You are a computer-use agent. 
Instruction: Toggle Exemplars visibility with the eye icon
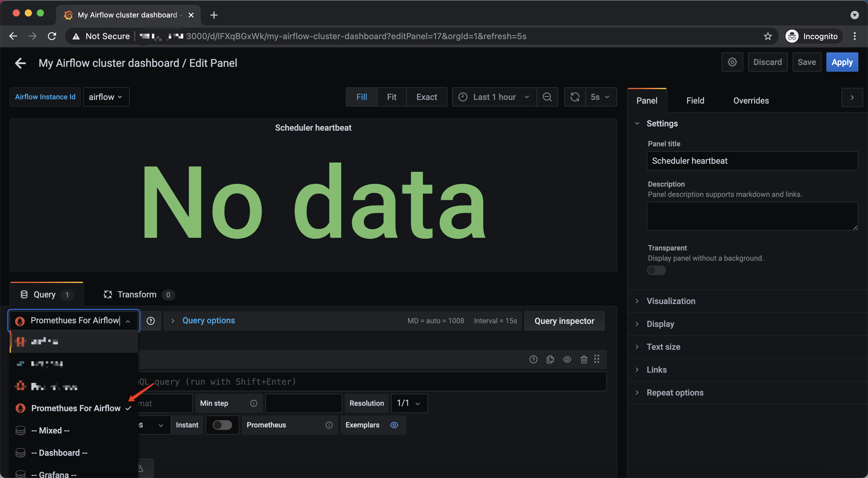(394, 425)
